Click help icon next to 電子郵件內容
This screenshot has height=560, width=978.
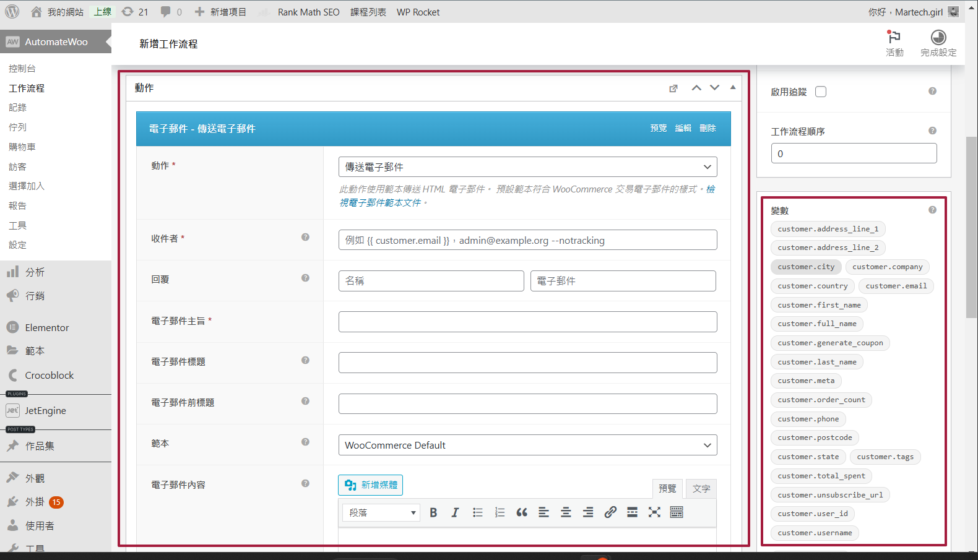pos(305,483)
